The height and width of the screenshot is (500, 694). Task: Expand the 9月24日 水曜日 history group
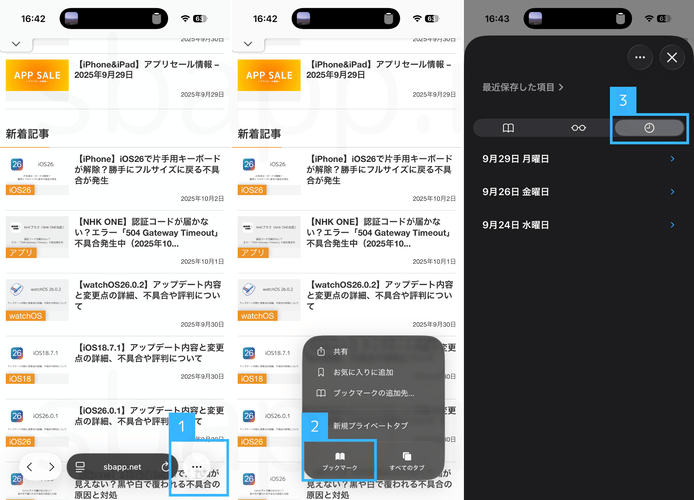pyautogui.click(x=579, y=225)
